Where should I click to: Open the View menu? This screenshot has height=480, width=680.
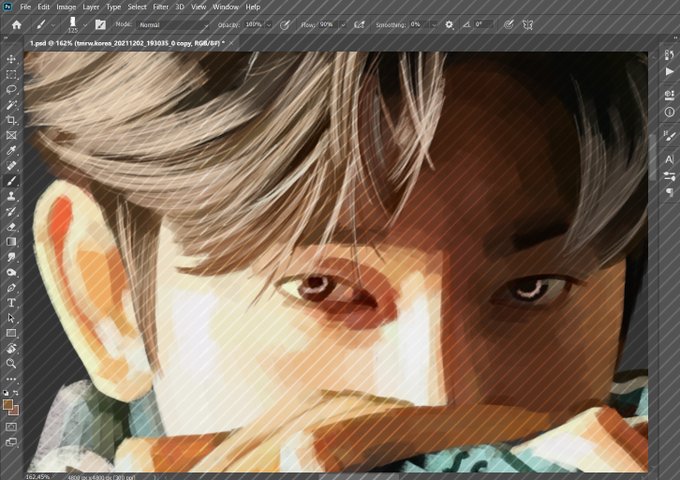[x=198, y=7]
